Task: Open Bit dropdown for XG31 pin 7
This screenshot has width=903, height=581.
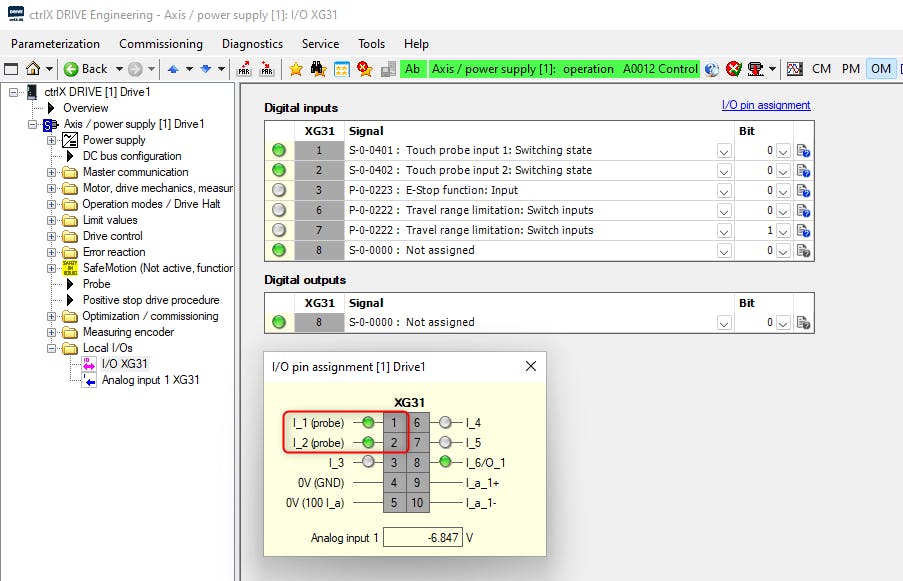Action: 783,231
